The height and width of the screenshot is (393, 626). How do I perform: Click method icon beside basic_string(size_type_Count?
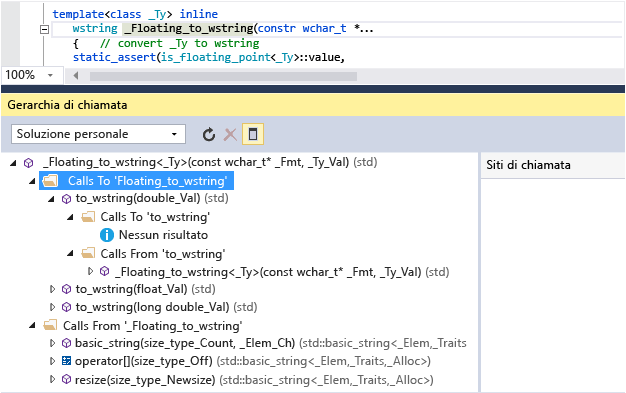coord(67,343)
